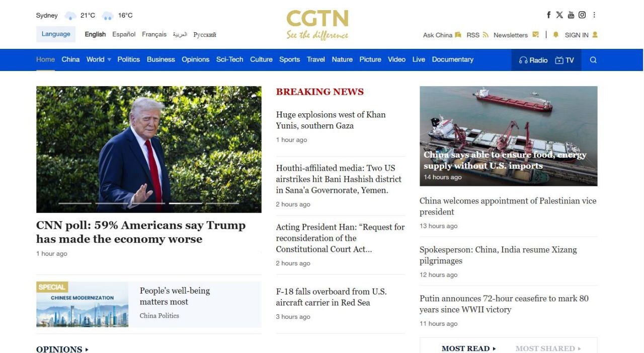644x353 pixels.
Task: Select the Most Read tab
Action: [468, 348]
